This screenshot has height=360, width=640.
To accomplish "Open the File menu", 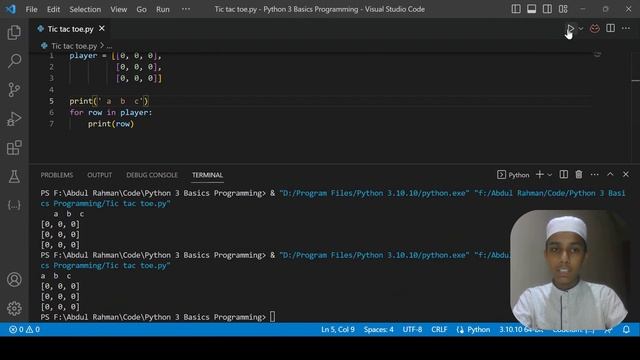I will tap(31, 9).
